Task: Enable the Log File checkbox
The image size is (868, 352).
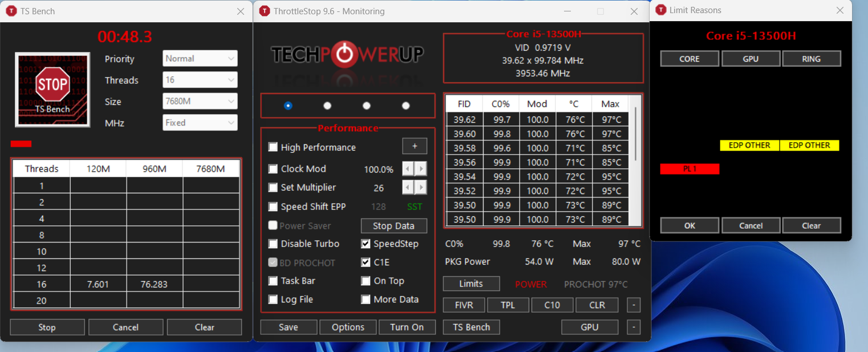Action: point(273,300)
